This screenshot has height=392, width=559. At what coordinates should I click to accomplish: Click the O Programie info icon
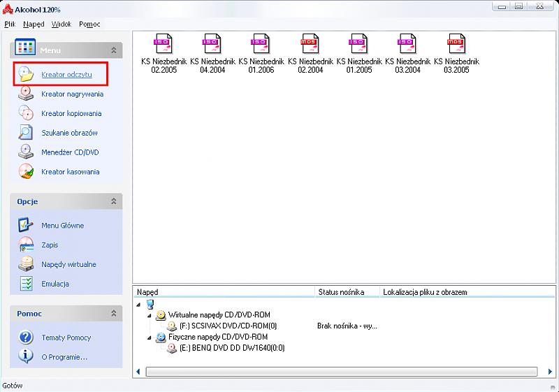coord(26,356)
